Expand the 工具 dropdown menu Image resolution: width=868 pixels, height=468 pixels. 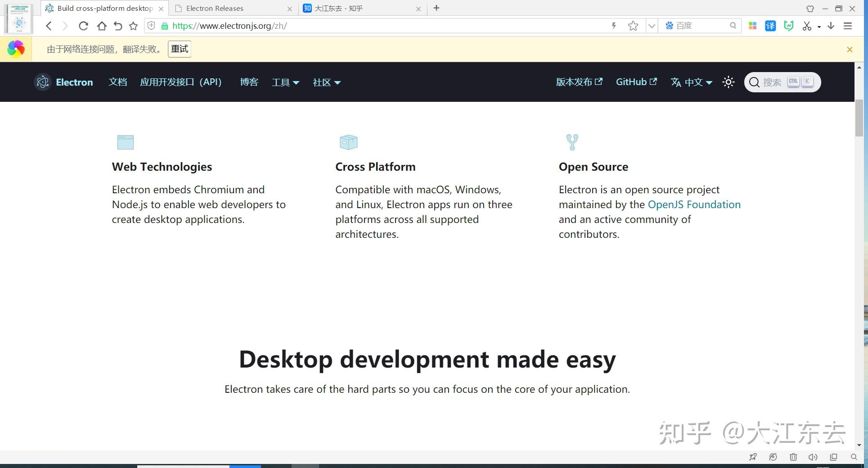[285, 82]
